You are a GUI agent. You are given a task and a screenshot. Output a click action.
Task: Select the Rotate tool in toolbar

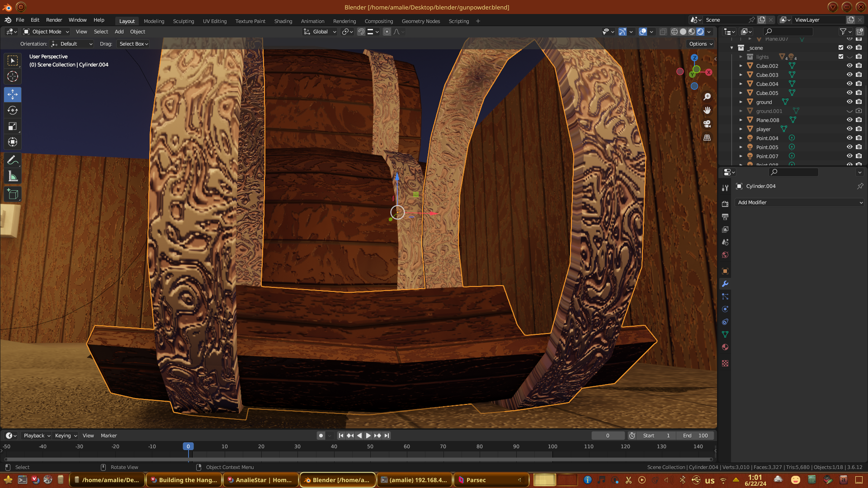(13, 110)
